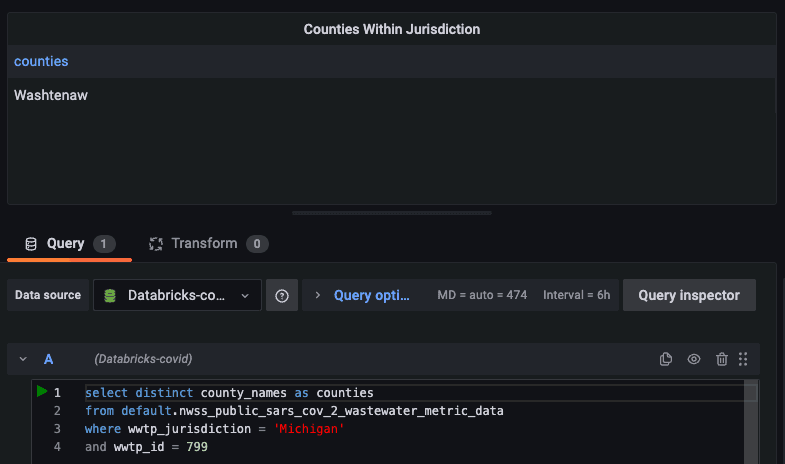Click the drag handle dots for query A
The height and width of the screenshot is (464, 785).
(x=743, y=359)
